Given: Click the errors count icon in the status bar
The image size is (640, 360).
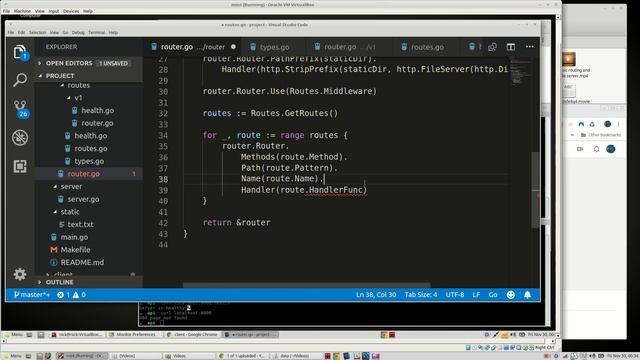Looking at the screenshot, I should coord(63,295).
